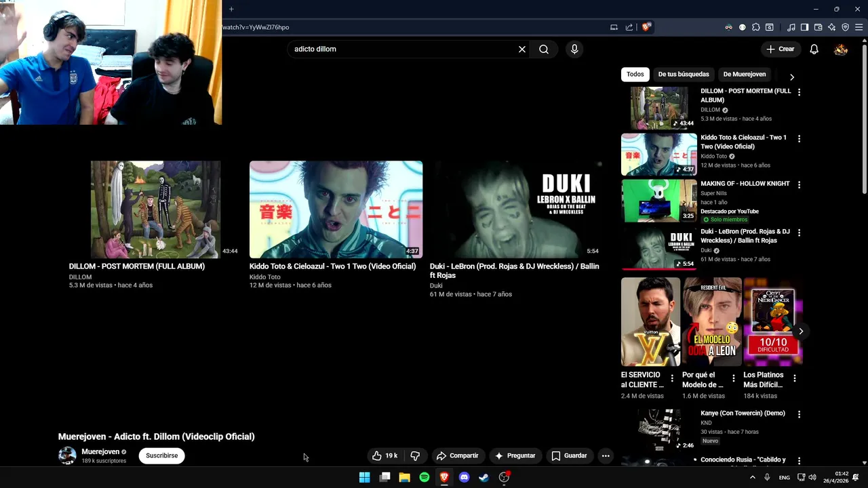Open the Windows Start menu

364,477
